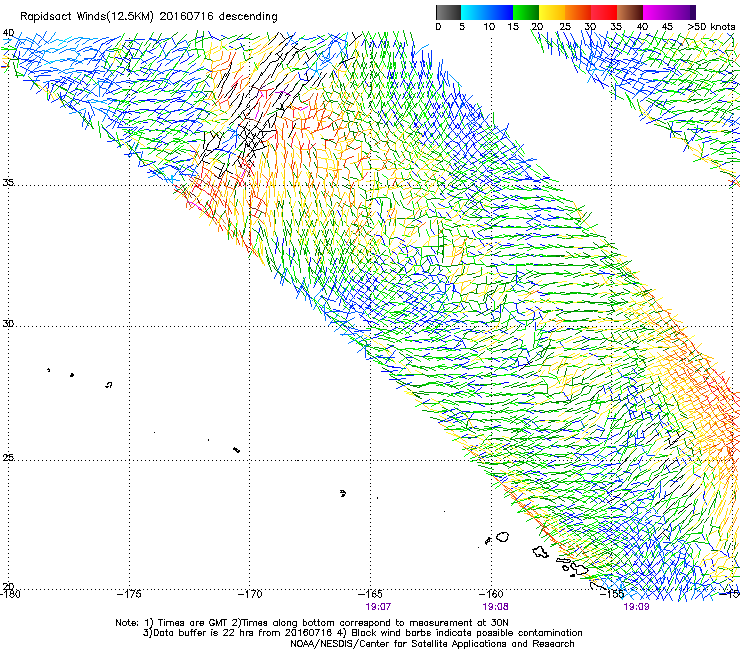
Task: Click the purple '19:09' time label
Action: (x=636, y=606)
